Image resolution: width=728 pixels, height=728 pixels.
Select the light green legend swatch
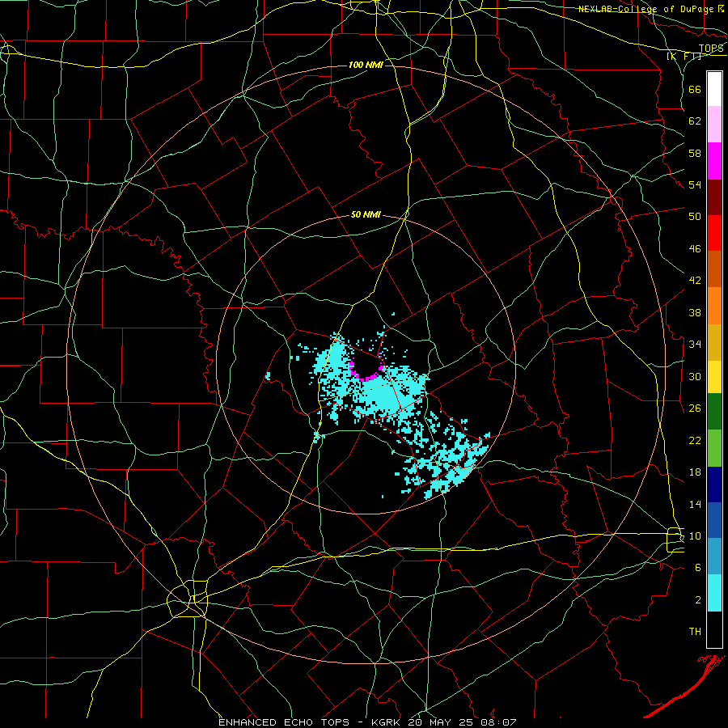click(x=714, y=448)
